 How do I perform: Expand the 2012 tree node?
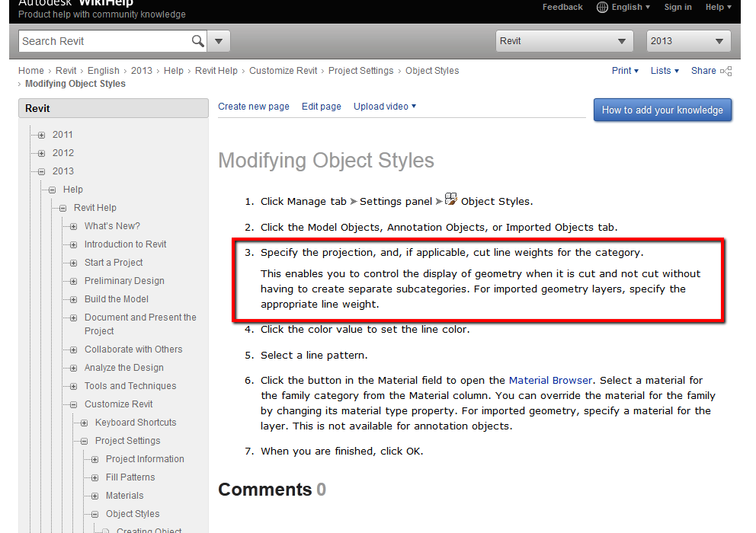(x=41, y=153)
